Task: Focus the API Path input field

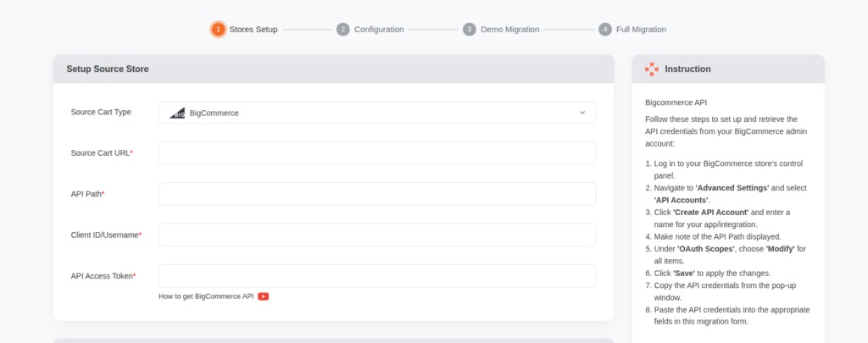Action: (x=377, y=194)
